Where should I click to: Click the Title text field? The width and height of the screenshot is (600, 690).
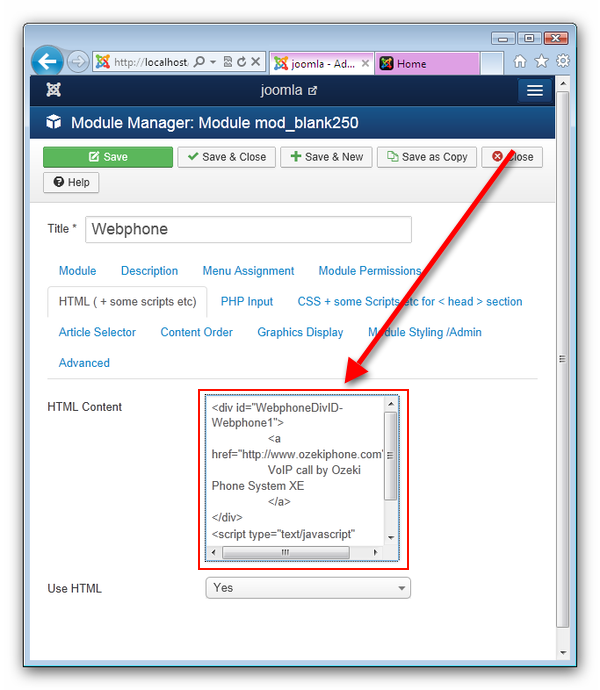click(248, 229)
